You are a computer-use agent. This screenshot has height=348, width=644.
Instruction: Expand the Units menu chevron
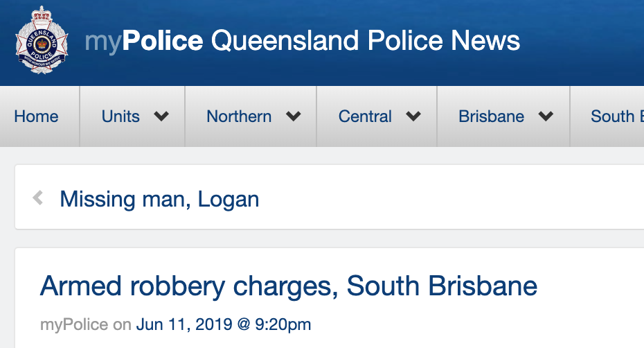[x=161, y=116]
